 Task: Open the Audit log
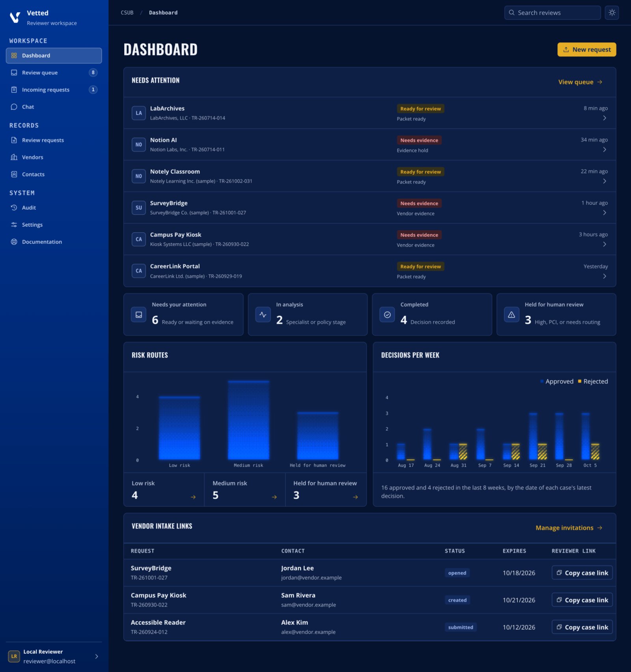[x=54, y=207]
